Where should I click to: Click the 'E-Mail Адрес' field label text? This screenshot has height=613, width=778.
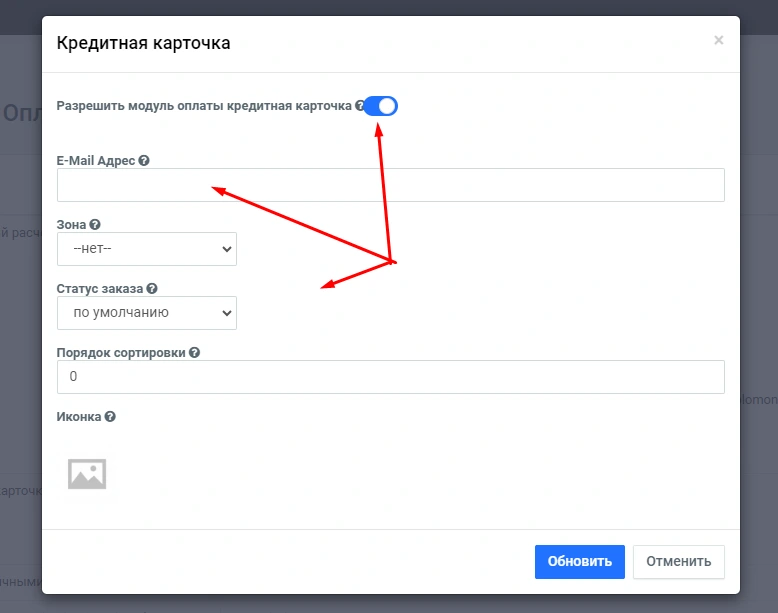click(96, 160)
